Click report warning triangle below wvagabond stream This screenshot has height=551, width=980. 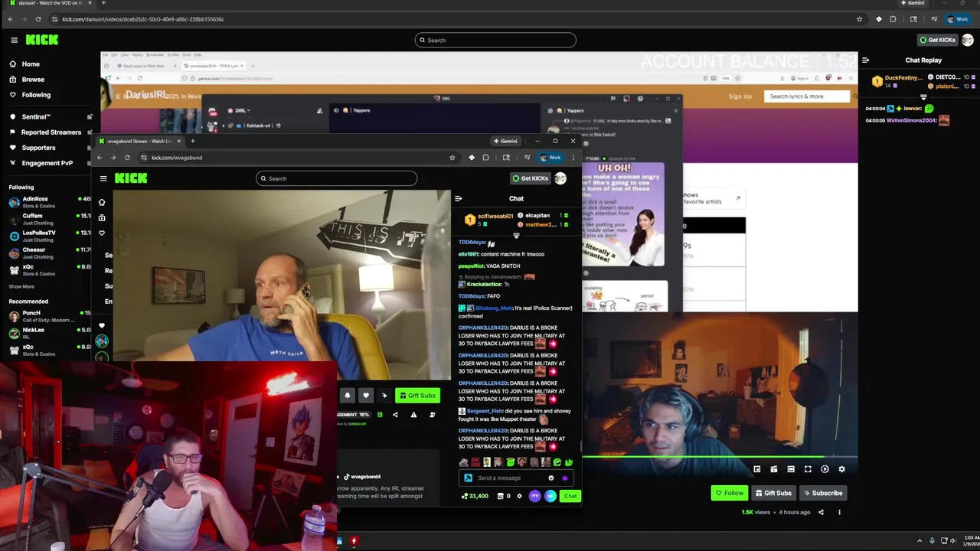(413, 415)
